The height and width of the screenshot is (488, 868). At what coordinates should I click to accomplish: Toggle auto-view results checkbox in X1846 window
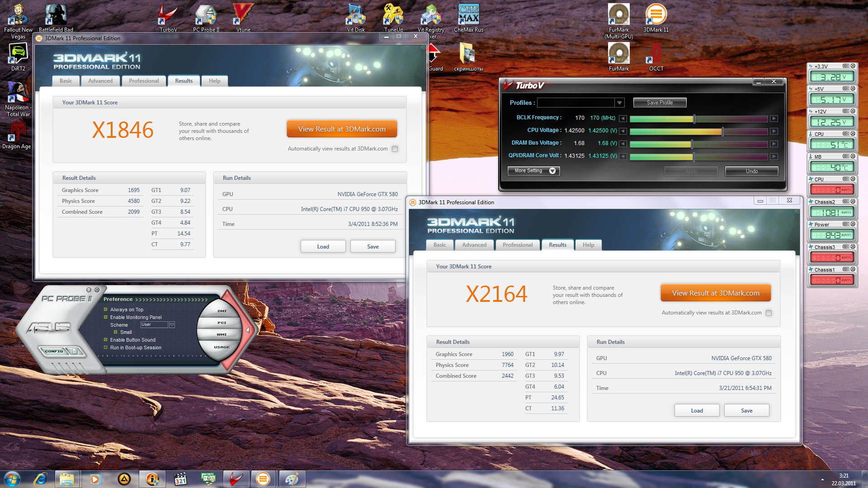point(395,149)
